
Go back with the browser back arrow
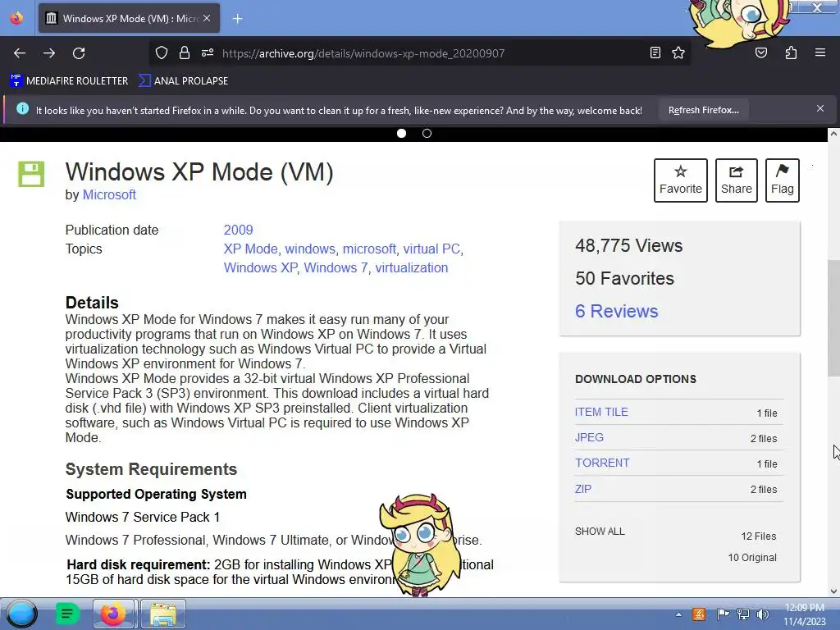point(20,53)
